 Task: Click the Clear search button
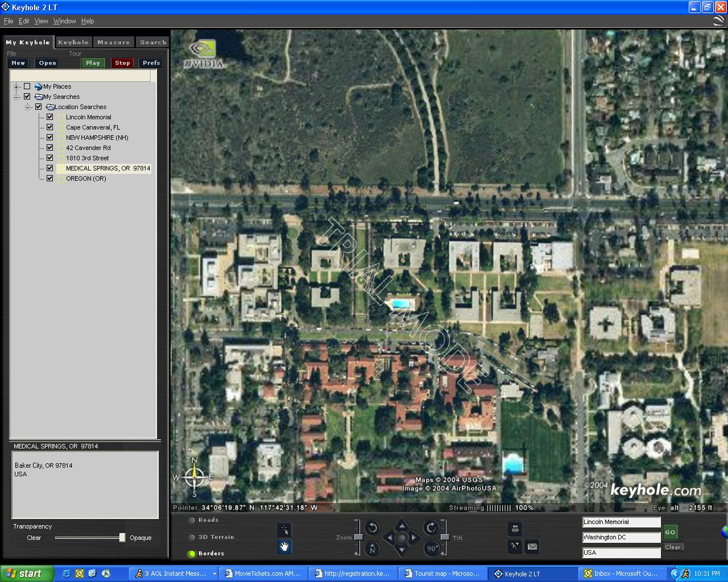673,547
